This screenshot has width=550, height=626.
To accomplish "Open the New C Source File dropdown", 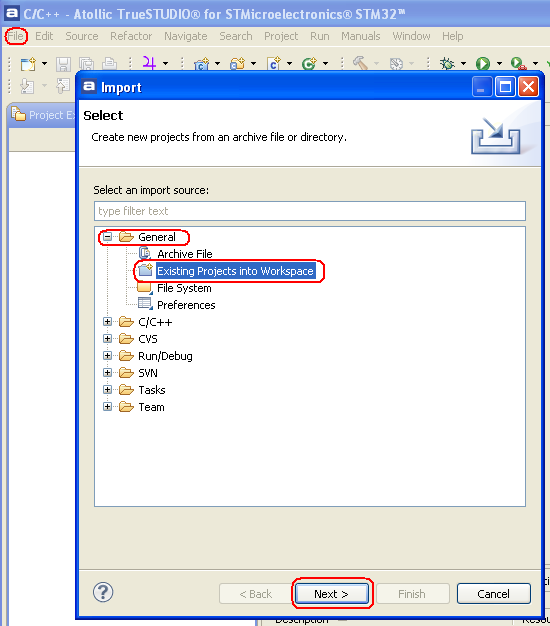I will click(x=289, y=63).
